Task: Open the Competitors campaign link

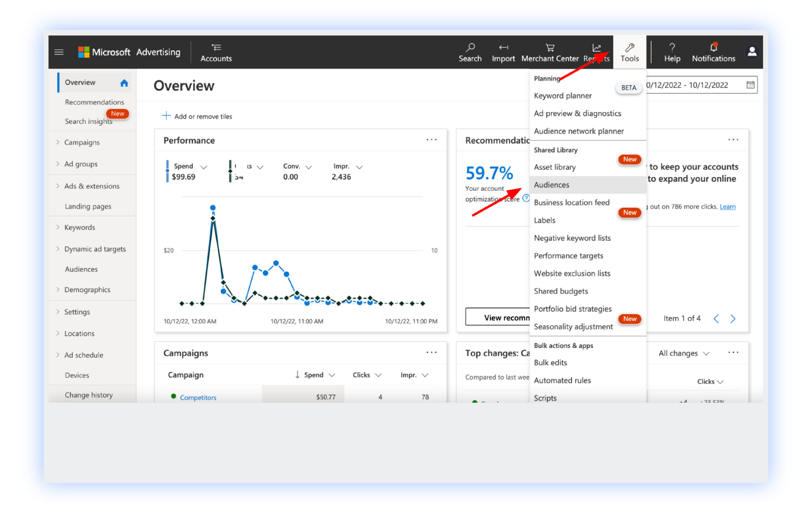Action: (x=198, y=397)
